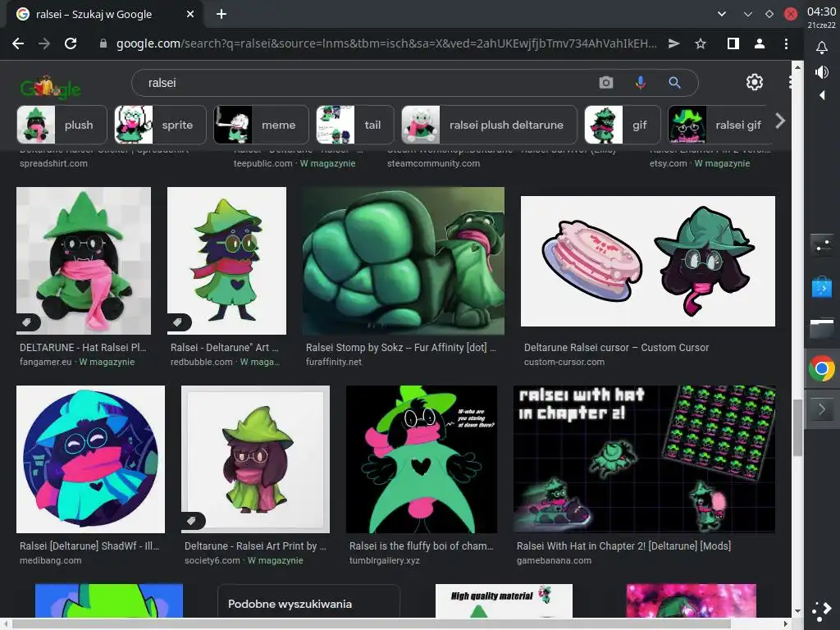
Task: Go back to the previous page
Action: click(x=18, y=44)
